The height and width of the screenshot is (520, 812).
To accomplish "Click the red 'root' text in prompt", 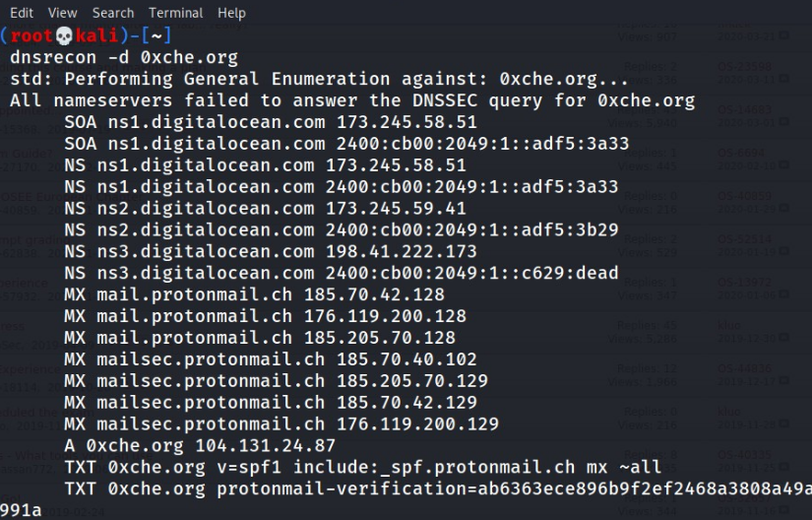I will click(32, 36).
